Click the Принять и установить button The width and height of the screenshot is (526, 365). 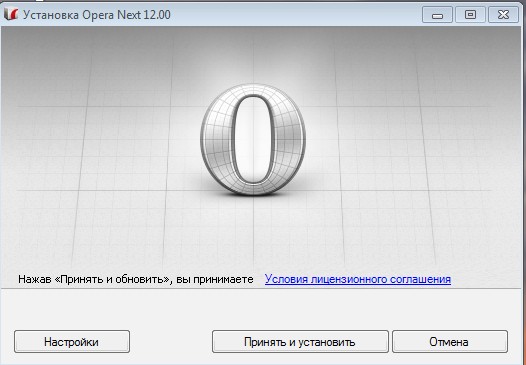pyautogui.click(x=300, y=342)
